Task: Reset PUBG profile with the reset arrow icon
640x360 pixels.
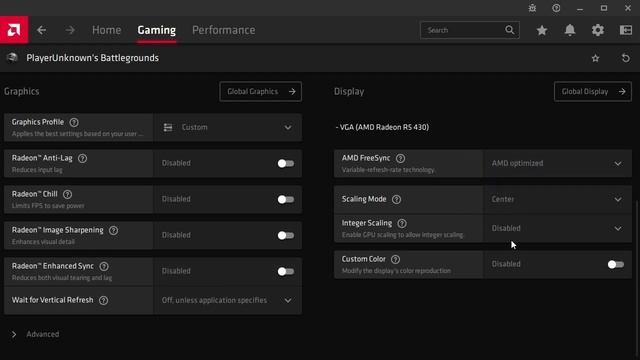Action: (x=625, y=58)
